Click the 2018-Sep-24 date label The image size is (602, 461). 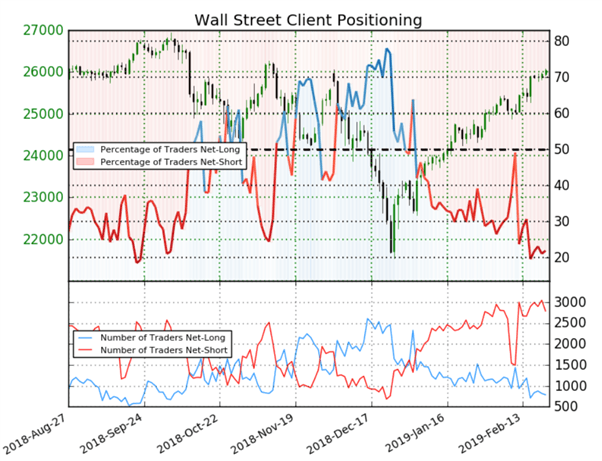[x=111, y=435]
